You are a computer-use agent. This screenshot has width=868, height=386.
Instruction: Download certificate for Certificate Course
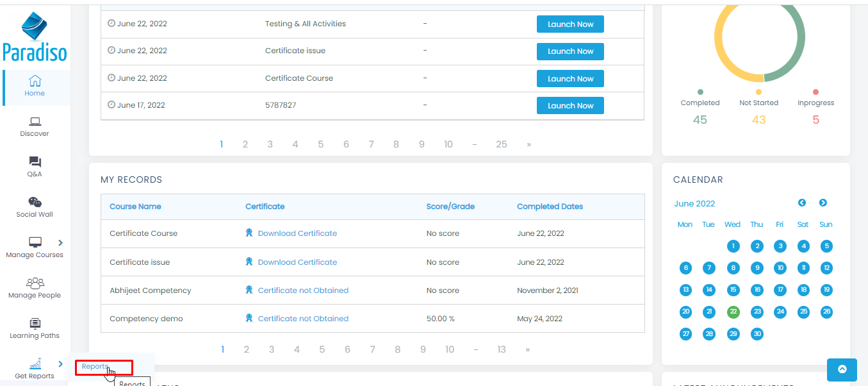tap(297, 233)
